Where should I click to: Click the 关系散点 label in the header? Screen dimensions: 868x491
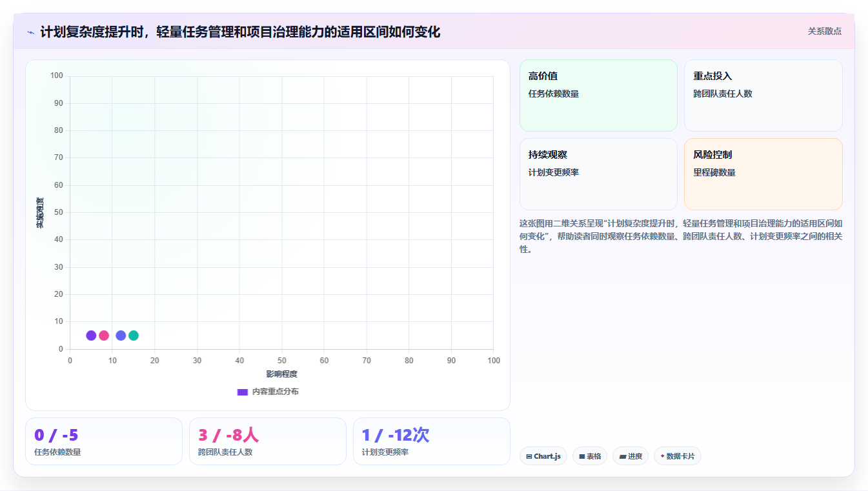click(825, 31)
